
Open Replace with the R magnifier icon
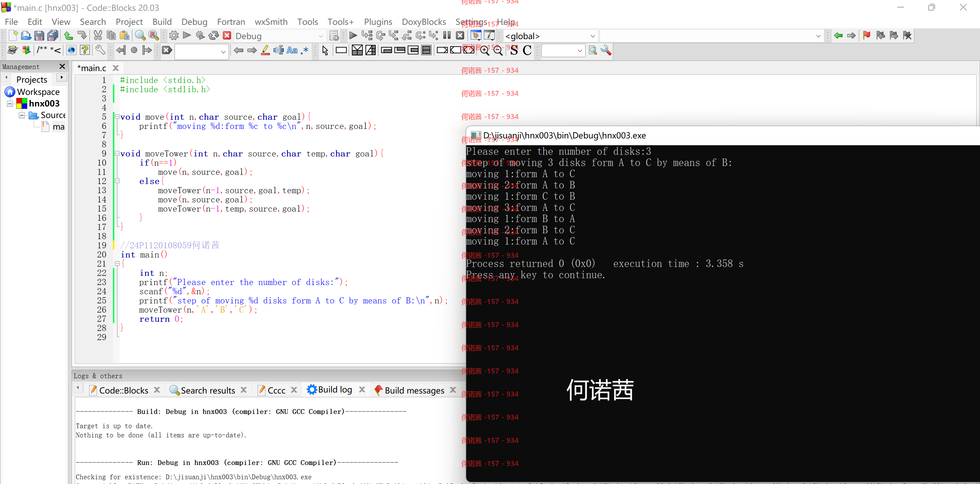[154, 36]
